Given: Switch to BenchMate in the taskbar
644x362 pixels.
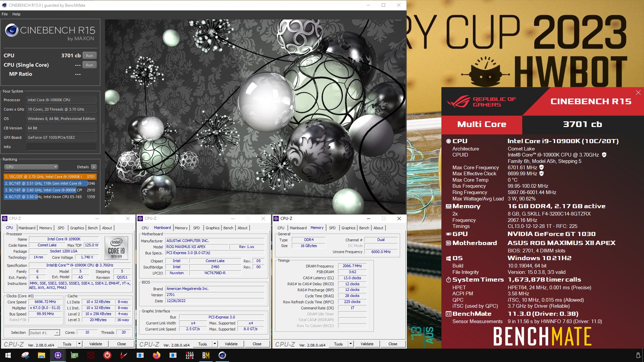Looking at the screenshot, I should coord(206,355).
